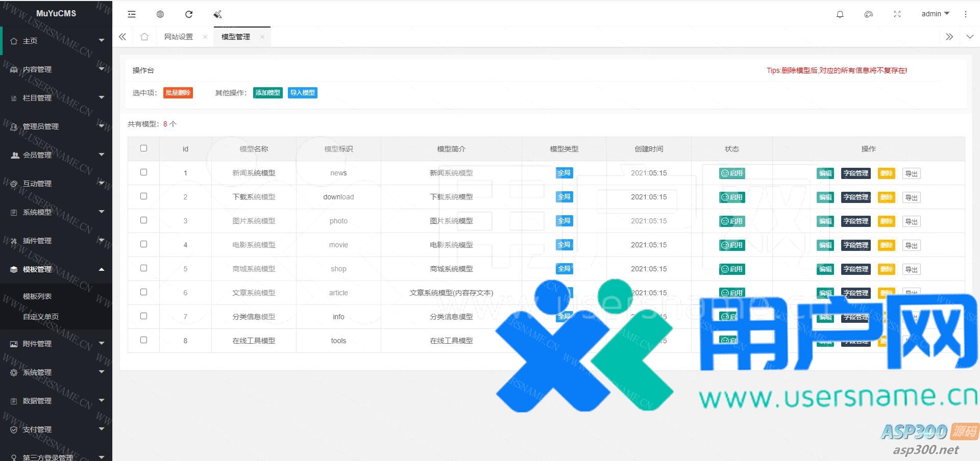Open the admin user dropdown
This screenshot has width=980, height=461.
click(935, 14)
